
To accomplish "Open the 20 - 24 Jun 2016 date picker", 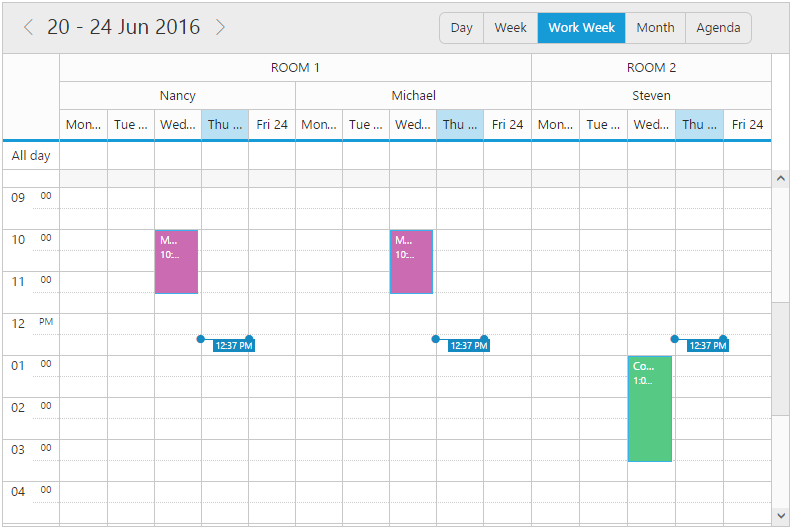I will click(x=123, y=27).
